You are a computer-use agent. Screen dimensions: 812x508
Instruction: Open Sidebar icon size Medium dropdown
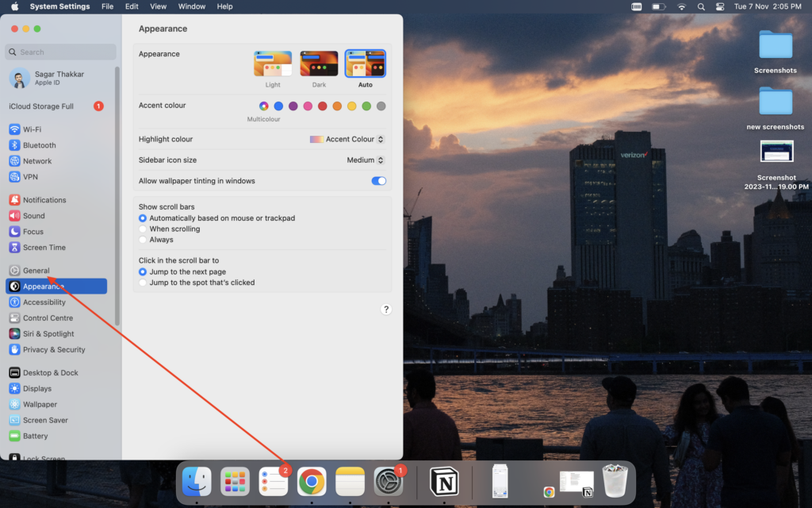click(366, 160)
